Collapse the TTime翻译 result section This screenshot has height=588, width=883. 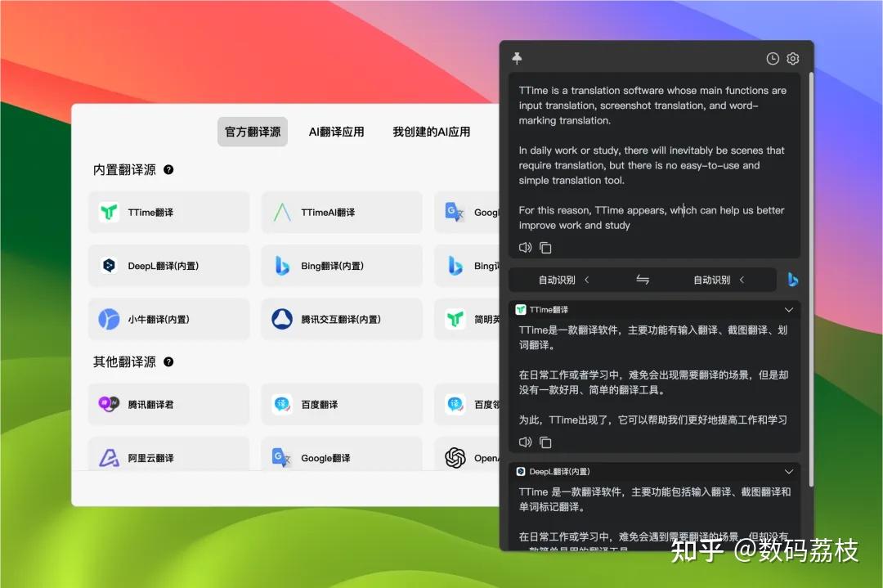tap(789, 310)
